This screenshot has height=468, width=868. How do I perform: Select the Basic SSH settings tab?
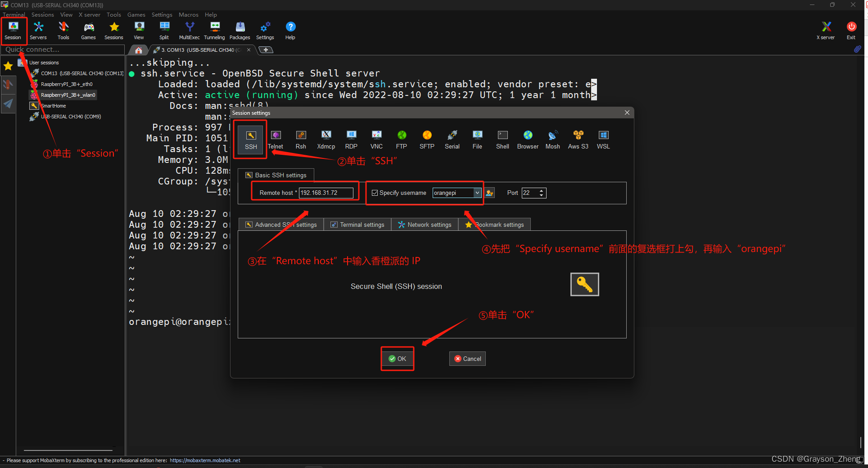click(276, 175)
